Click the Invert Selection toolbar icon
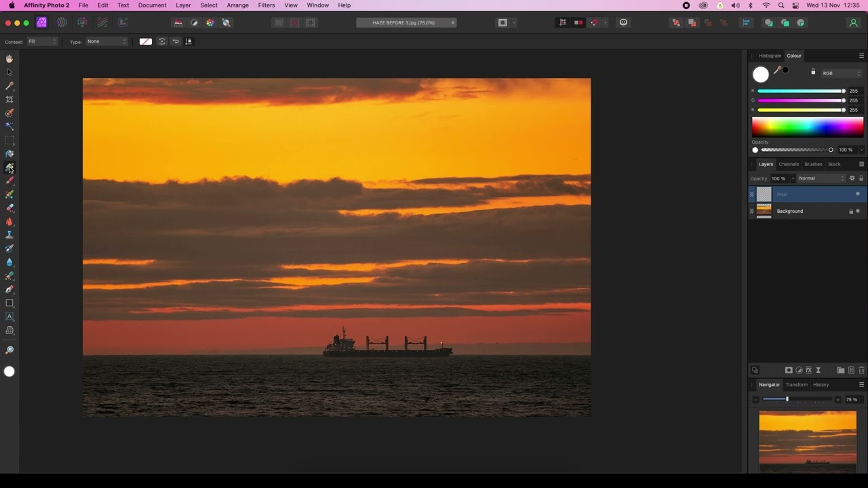Viewport: 868px width, 488px height. (311, 22)
